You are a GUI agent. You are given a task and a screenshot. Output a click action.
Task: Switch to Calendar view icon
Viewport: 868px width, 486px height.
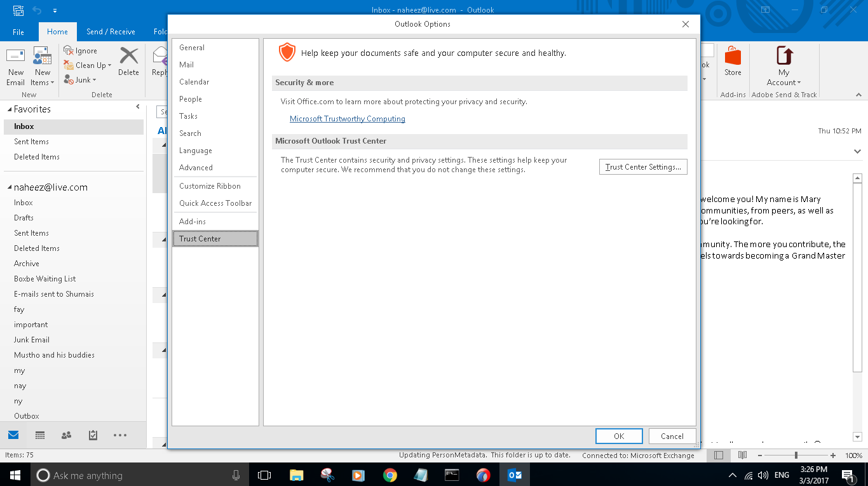click(40, 435)
